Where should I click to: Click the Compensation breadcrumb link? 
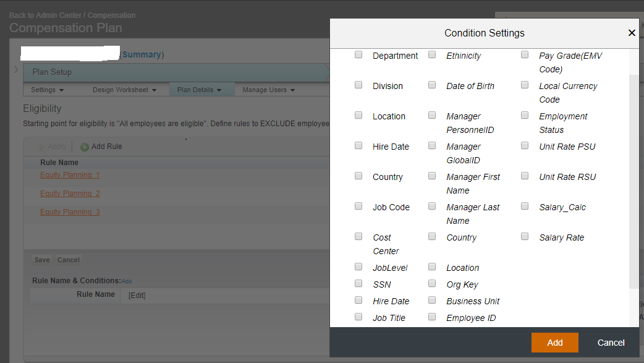pyautogui.click(x=111, y=15)
